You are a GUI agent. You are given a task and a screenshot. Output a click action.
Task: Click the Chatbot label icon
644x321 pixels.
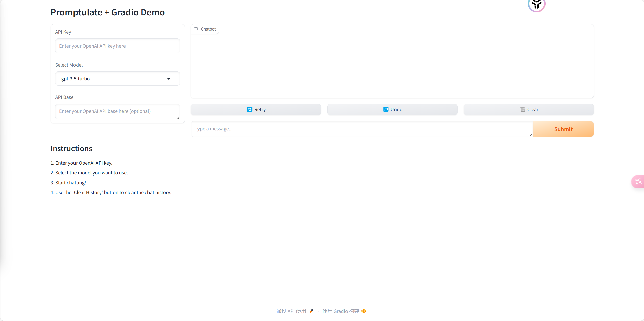[196, 29]
